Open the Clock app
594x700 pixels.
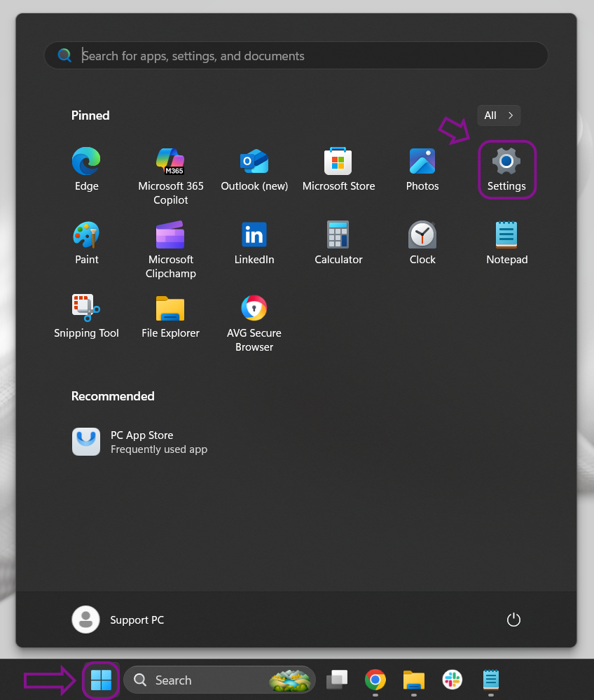point(422,243)
